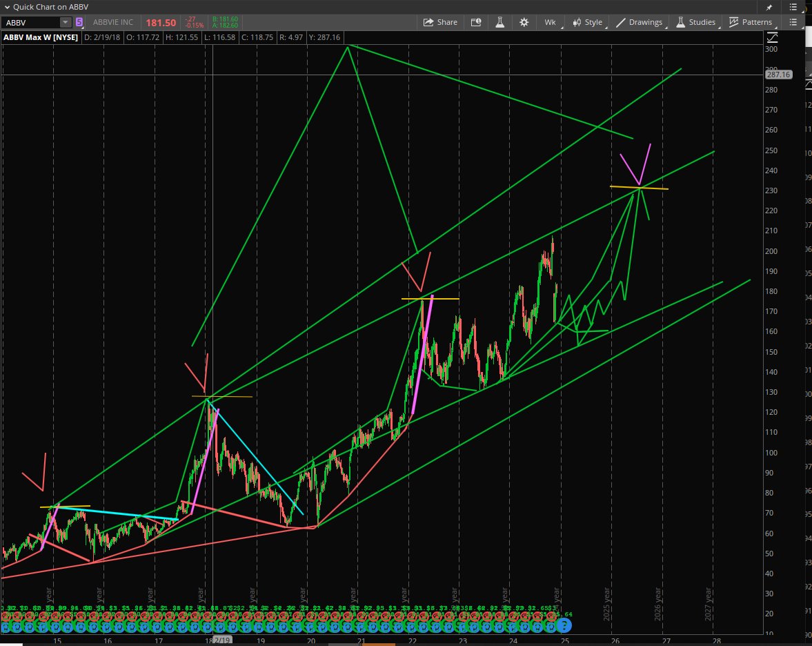Click the toolbar overflow list icon

pyautogui.click(x=793, y=21)
